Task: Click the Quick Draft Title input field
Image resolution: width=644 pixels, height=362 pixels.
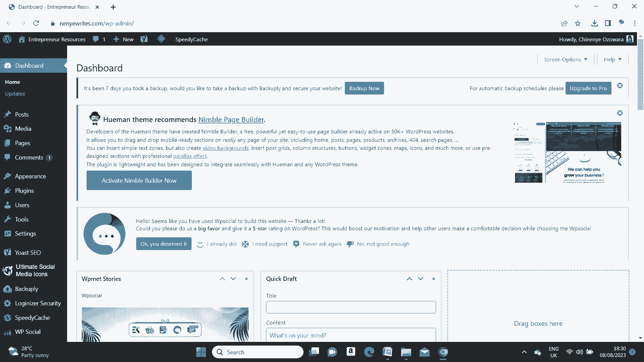Action: coord(351,307)
